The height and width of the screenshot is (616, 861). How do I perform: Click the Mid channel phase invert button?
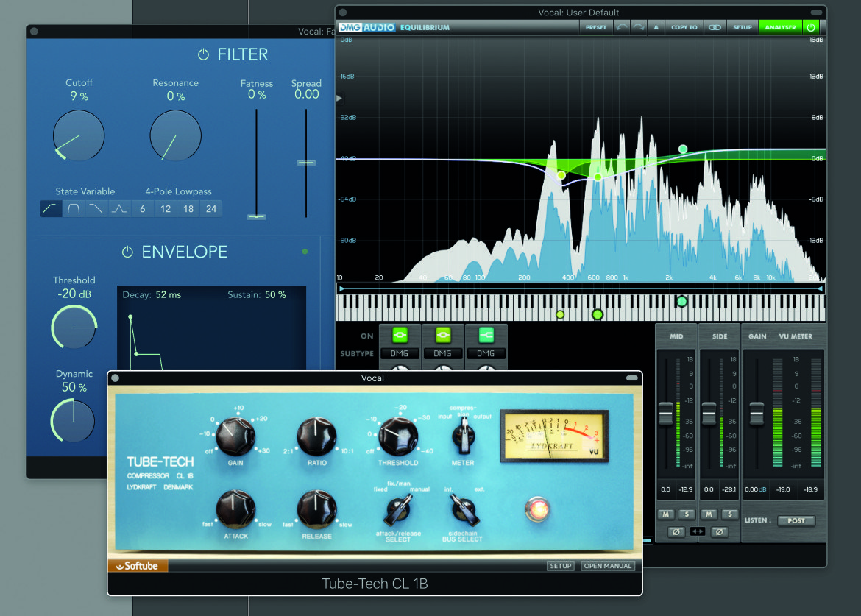point(676,531)
